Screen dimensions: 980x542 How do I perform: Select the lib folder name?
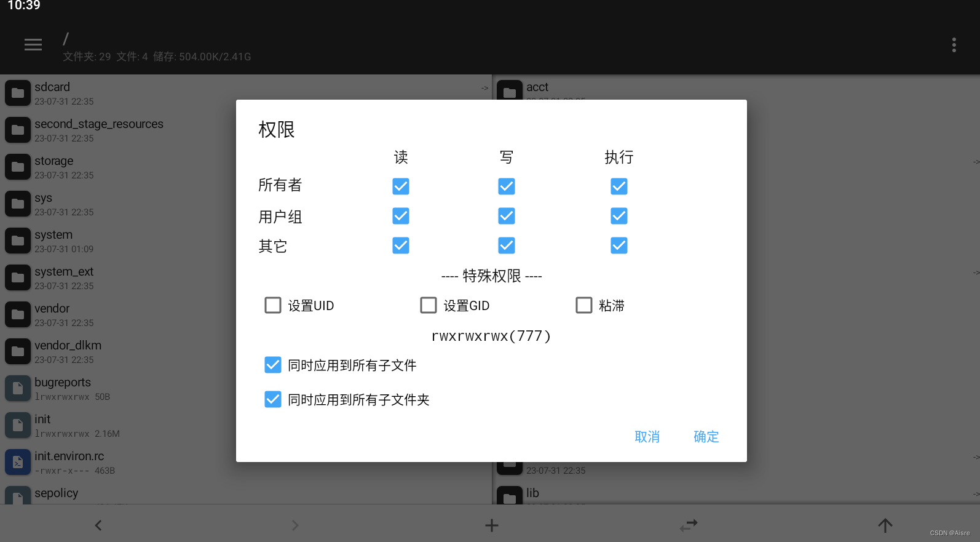(x=532, y=493)
